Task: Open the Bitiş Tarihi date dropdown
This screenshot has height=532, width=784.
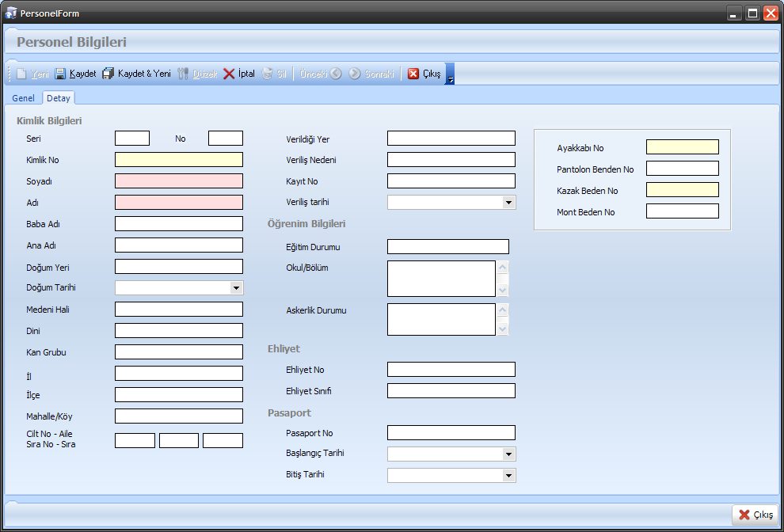Action: point(508,476)
